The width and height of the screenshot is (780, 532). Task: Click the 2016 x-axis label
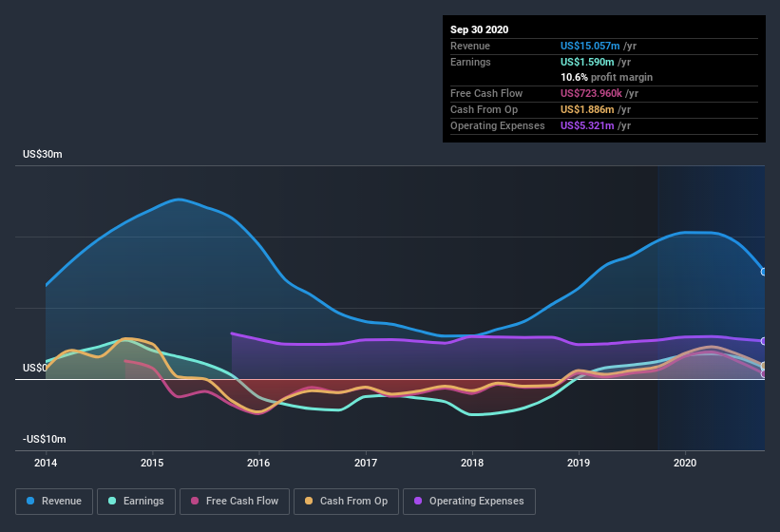pyautogui.click(x=258, y=463)
